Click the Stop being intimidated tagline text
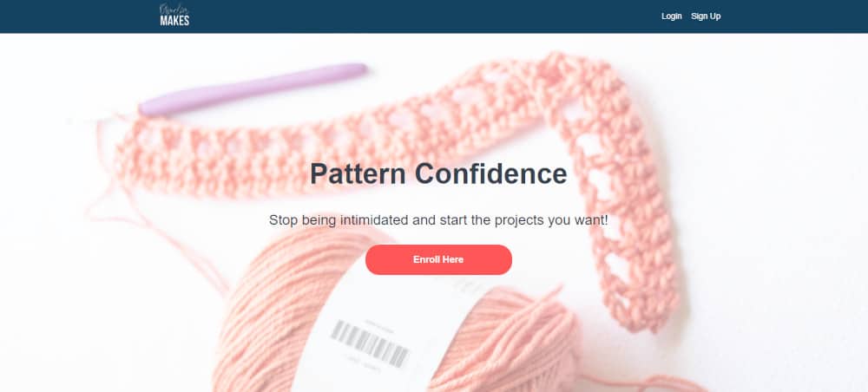 438,220
